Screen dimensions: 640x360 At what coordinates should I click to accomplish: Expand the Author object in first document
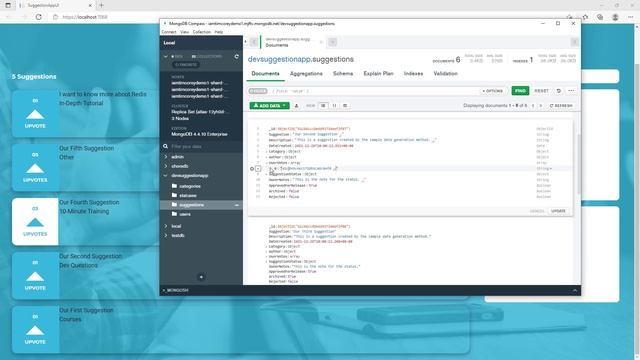pyautogui.click(x=267, y=157)
